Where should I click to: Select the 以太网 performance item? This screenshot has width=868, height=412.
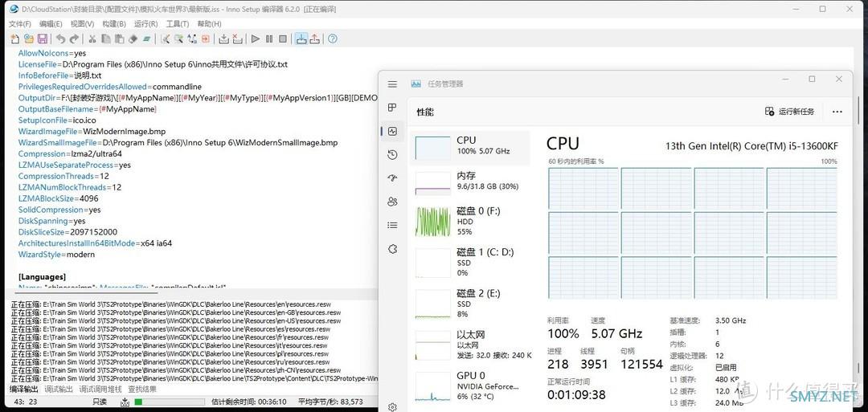(469, 345)
